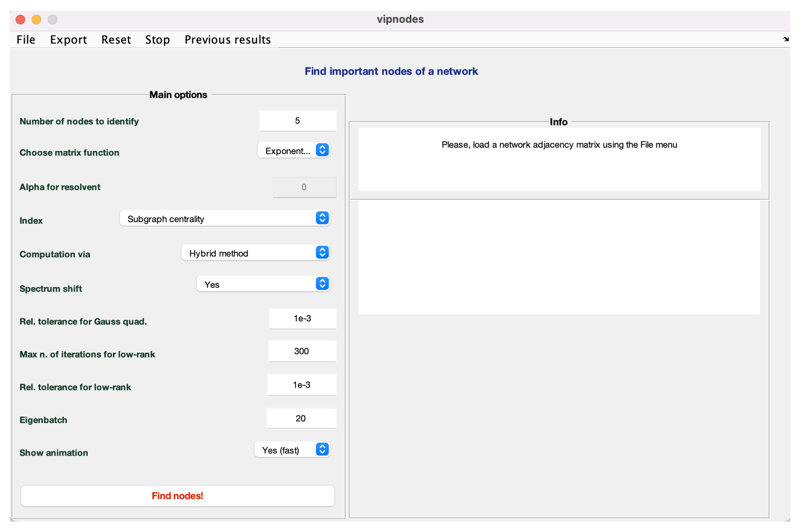Click the Rel. tolerance for low-rank field
Viewport: 801px width, 532px height.
pyautogui.click(x=302, y=385)
